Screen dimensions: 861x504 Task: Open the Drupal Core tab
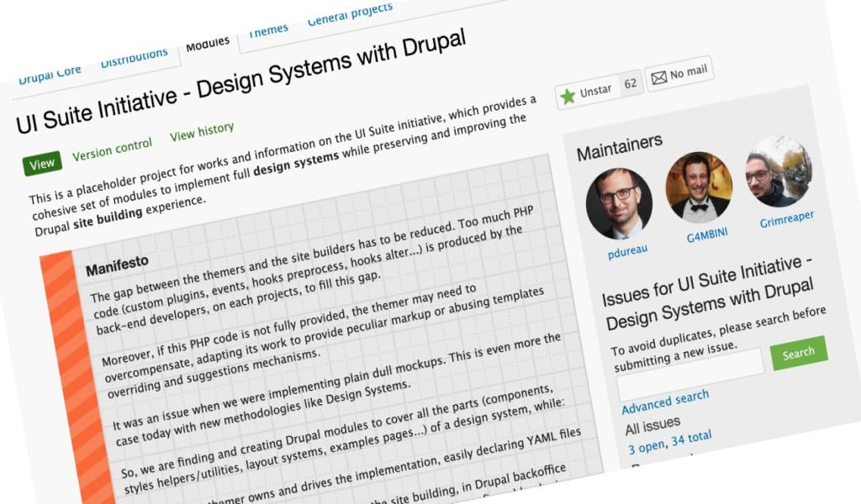pyautogui.click(x=50, y=74)
